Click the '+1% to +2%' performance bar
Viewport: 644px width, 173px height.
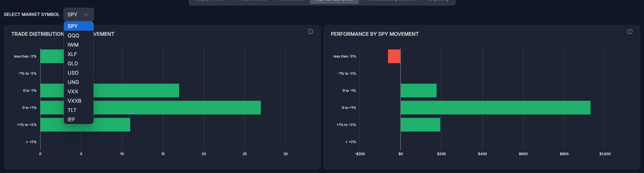[420, 125]
